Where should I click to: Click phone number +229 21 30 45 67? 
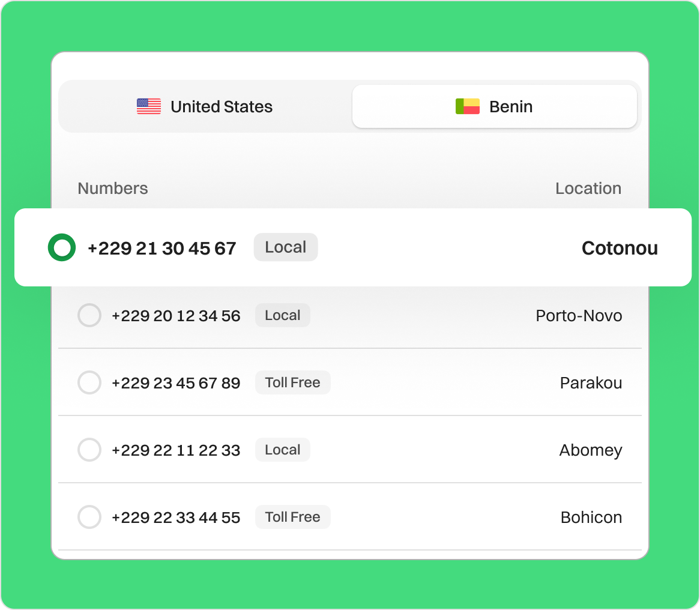pos(161,249)
